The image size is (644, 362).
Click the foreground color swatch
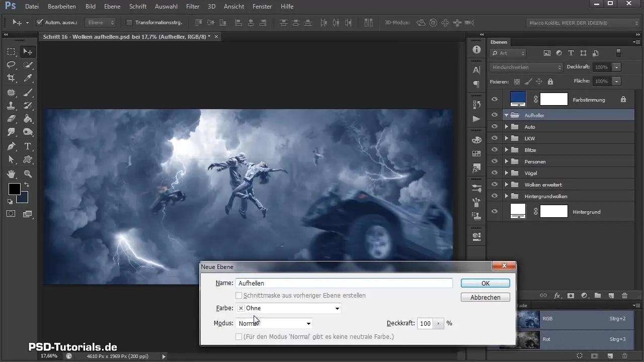tap(14, 189)
